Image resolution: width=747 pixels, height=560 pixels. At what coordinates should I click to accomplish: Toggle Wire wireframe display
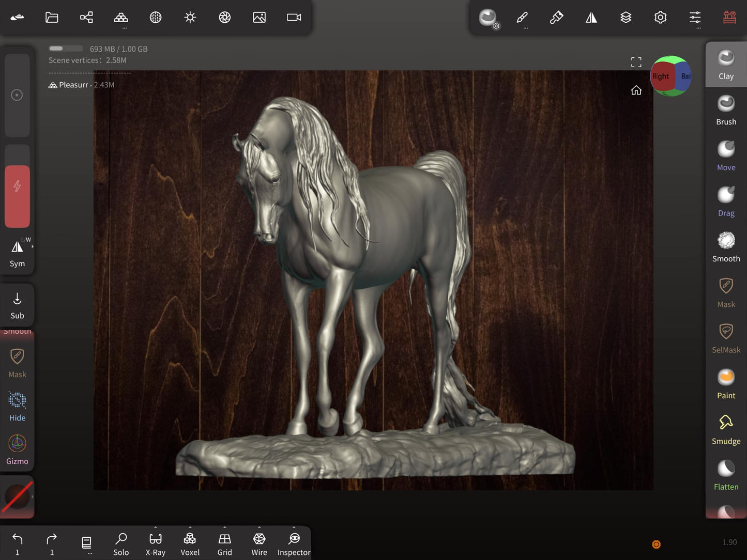(x=260, y=545)
